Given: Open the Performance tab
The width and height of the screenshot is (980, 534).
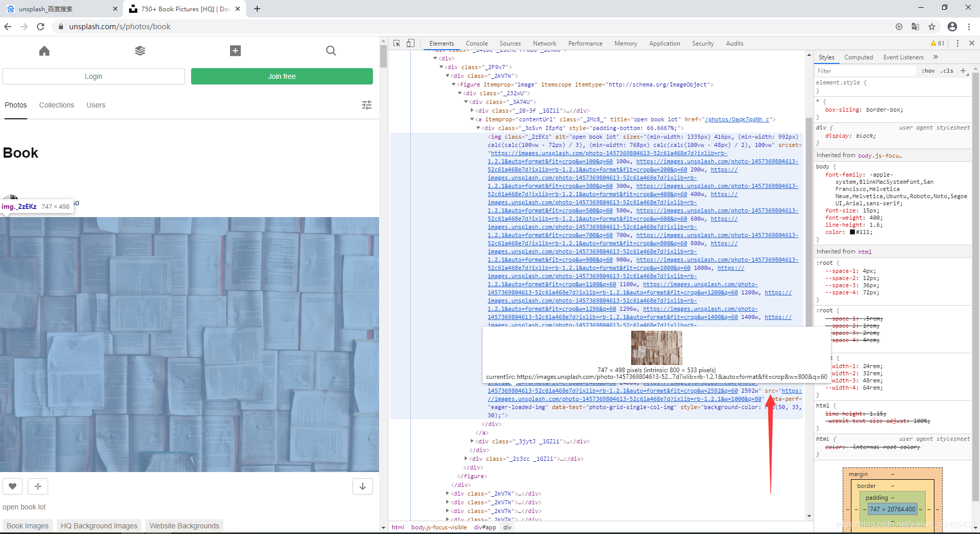Looking at the screenshot, I should point(586,44).
